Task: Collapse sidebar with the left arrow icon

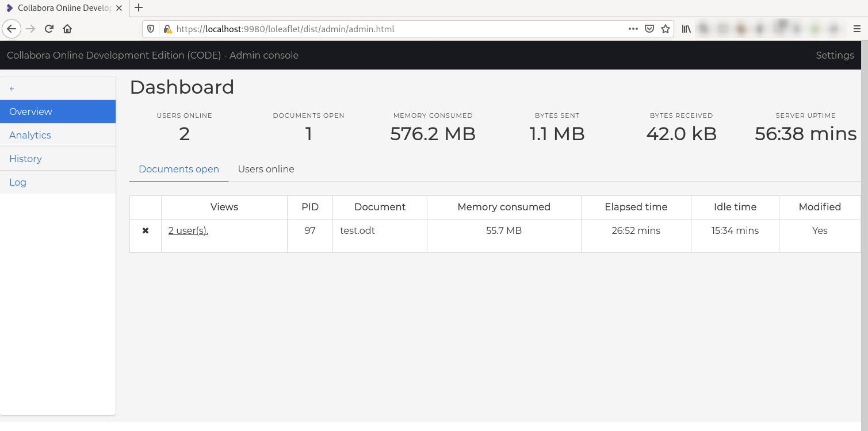Action: (12, 88)
